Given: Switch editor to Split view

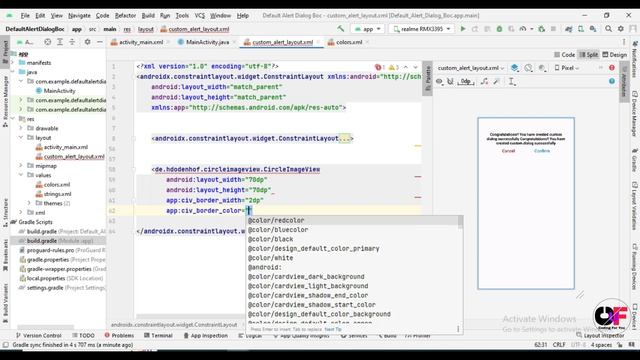Looking at the screenshot, I should coord(589,55).
